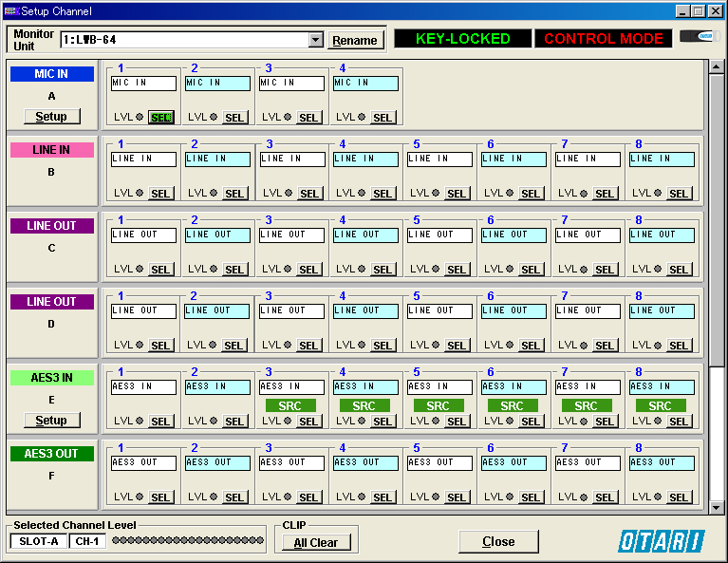728x563 pixels.
Task: Toggle SRC on AES3 IN channel 3
Action: [290, 405]
